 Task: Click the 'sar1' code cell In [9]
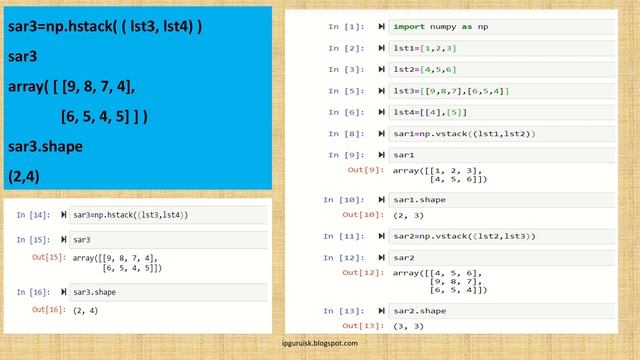click(x=502, y=155)
